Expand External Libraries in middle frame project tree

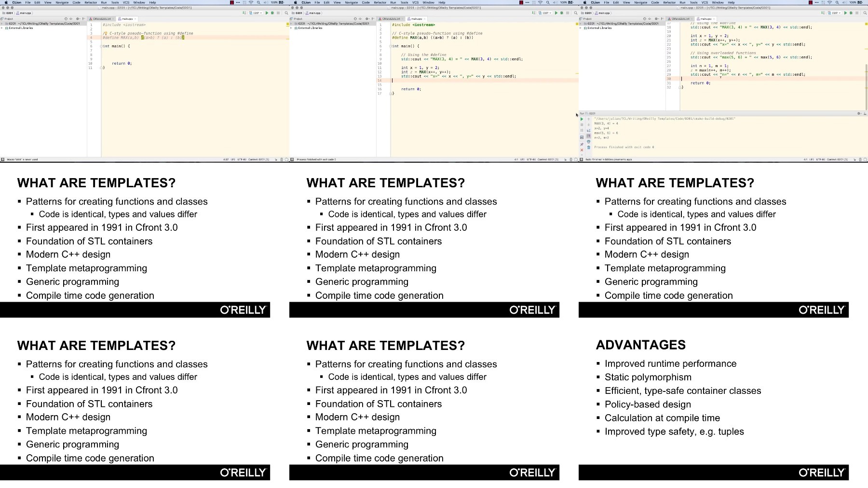[x=291, y=28]
